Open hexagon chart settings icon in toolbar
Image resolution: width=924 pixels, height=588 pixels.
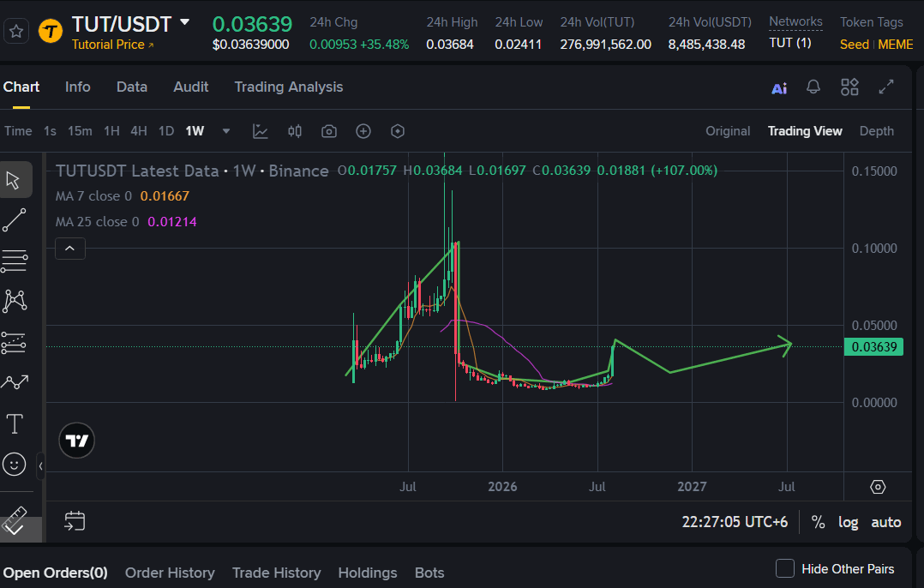click(x=397, y=131)
